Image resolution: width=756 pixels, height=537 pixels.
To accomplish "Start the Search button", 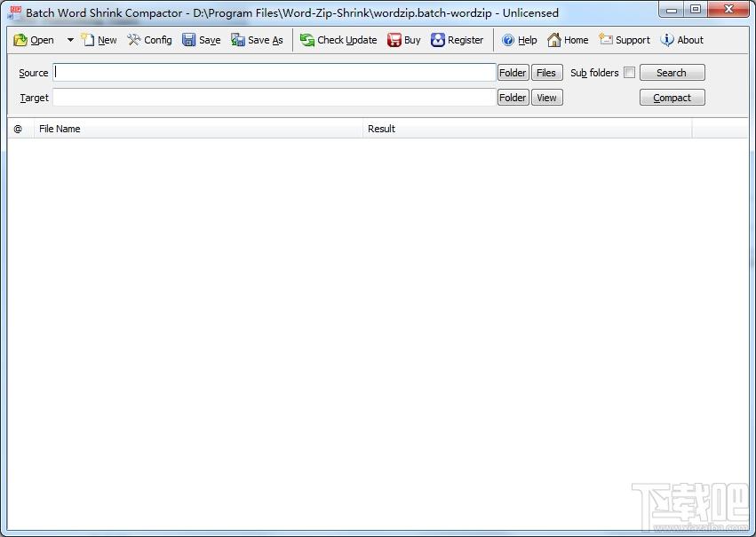I will (x=672, y=73).
